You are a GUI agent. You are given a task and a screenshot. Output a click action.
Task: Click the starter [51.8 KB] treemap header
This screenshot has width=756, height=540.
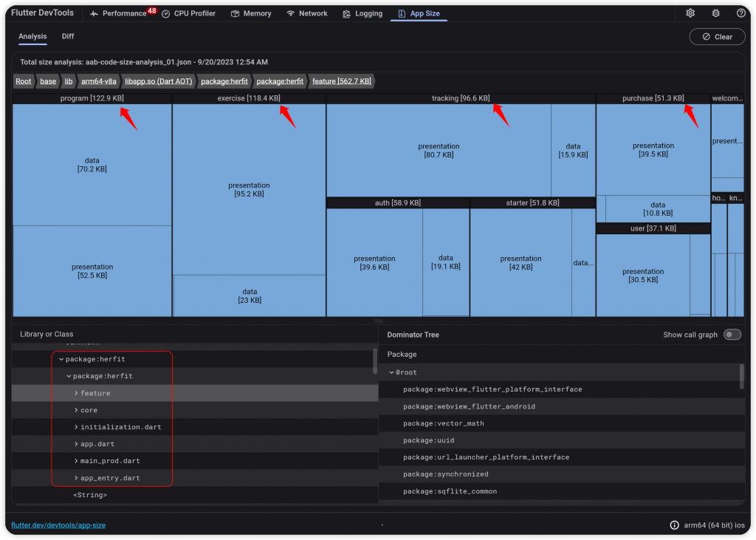coord(533,203)
